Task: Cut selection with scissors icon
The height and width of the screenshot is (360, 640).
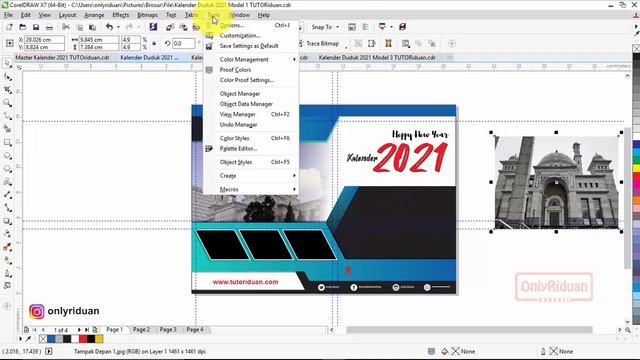Action: point(65,27)
